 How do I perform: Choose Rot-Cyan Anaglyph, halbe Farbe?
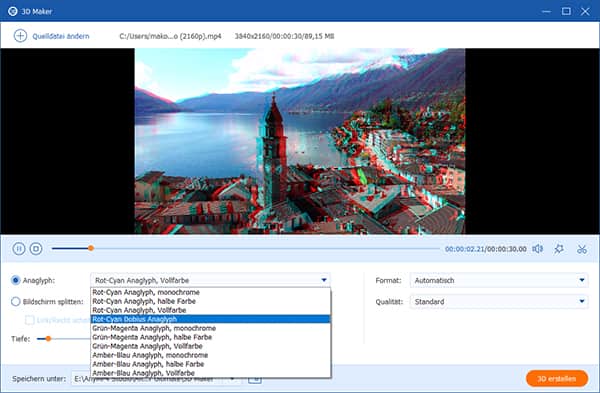(x=210, y=301)
